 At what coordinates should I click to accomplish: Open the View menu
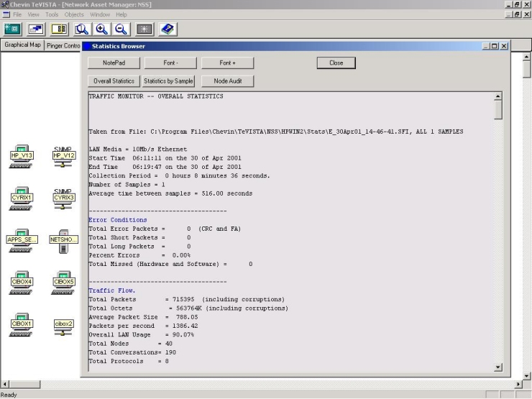pos(33,14)
